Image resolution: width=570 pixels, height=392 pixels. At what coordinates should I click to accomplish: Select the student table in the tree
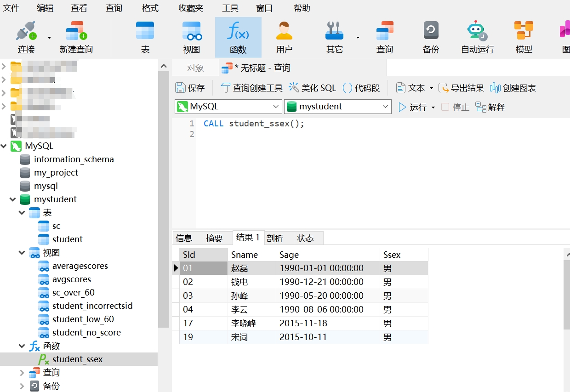[67, 239]
